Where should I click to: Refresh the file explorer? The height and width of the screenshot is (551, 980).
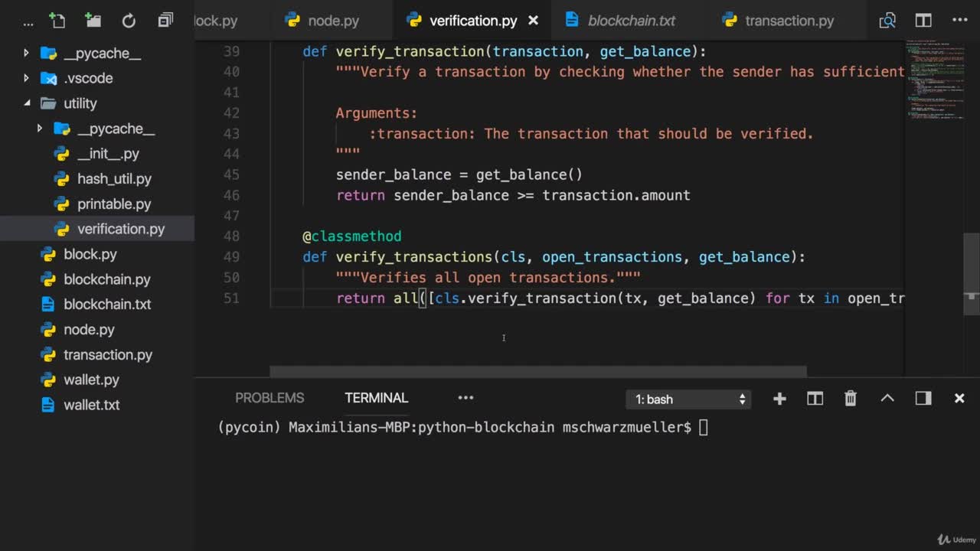[129, 21]
